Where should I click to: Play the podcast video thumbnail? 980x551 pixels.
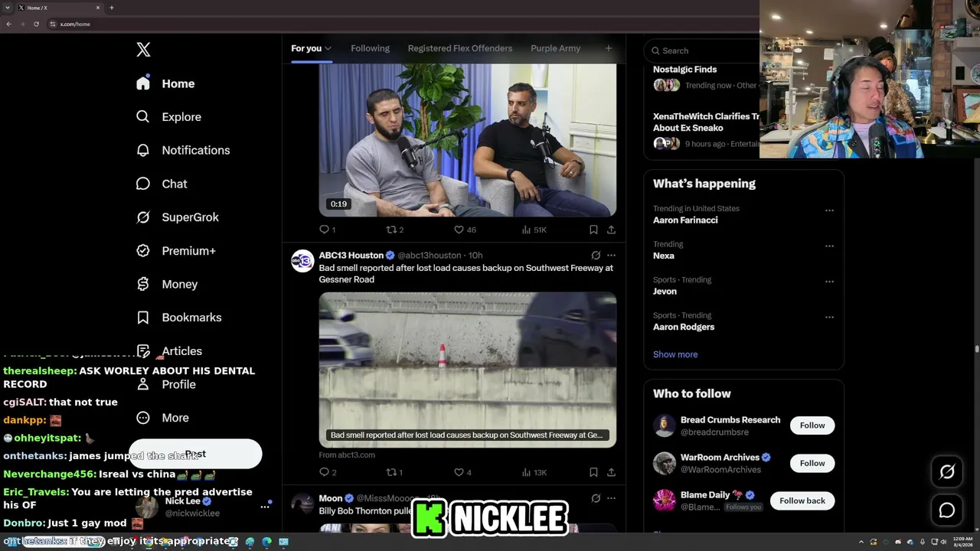click(467, 140)
